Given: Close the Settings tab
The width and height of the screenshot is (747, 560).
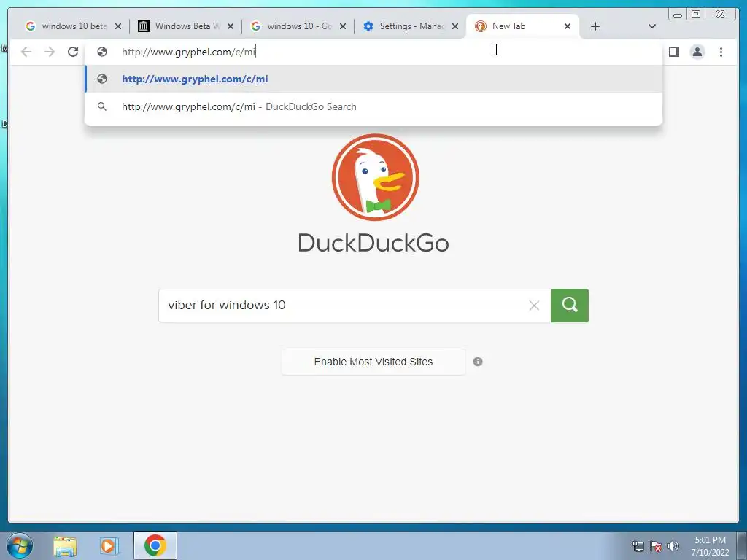Looking at the screenshot, I should coord(455,26).
